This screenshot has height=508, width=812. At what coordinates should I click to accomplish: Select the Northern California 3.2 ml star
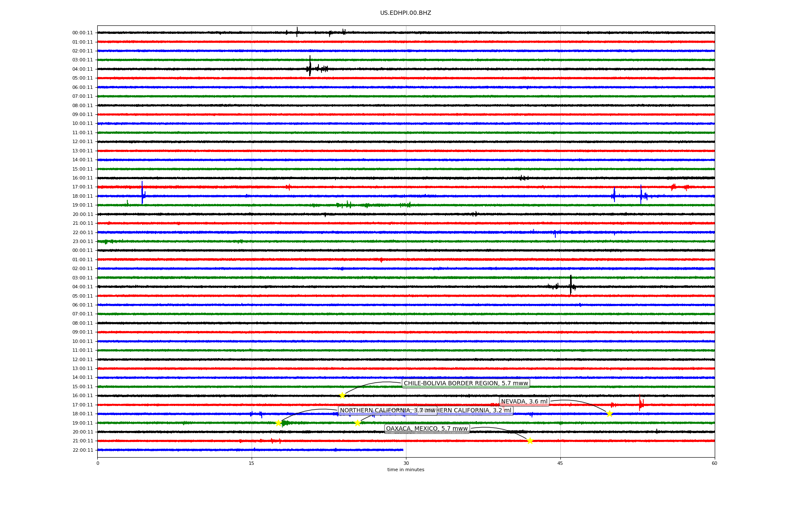click(x=357, y=423)
